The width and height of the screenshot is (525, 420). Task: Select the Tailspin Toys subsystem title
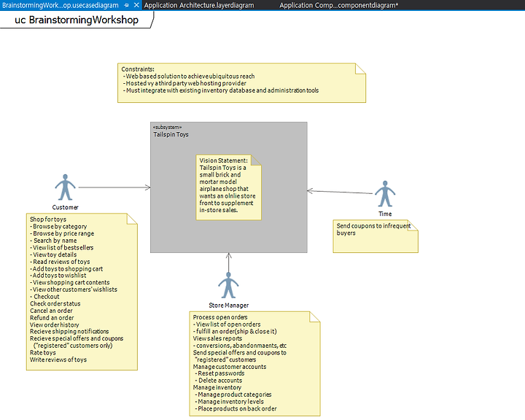[x=171, y=134]
